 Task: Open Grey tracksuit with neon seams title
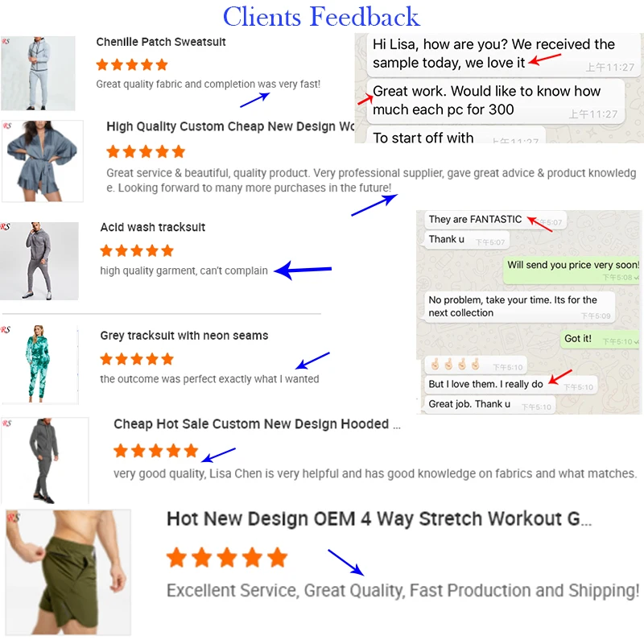pyautogui.click(x=184, y=336)
